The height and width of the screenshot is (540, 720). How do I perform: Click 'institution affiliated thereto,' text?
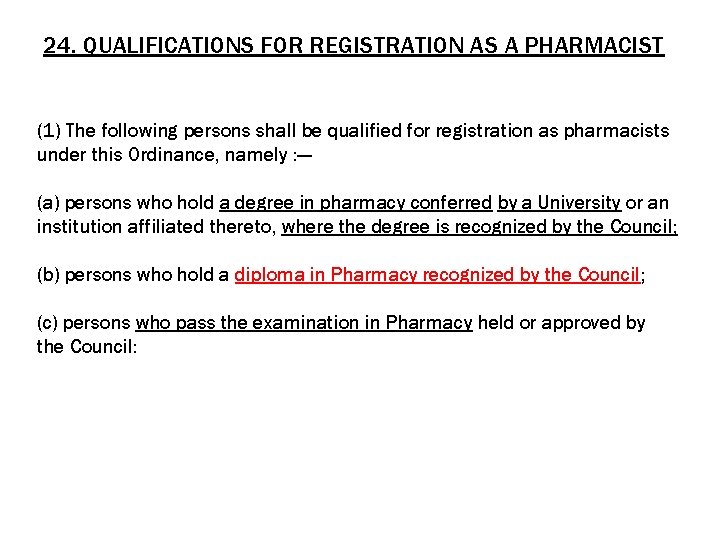point(157,227)
